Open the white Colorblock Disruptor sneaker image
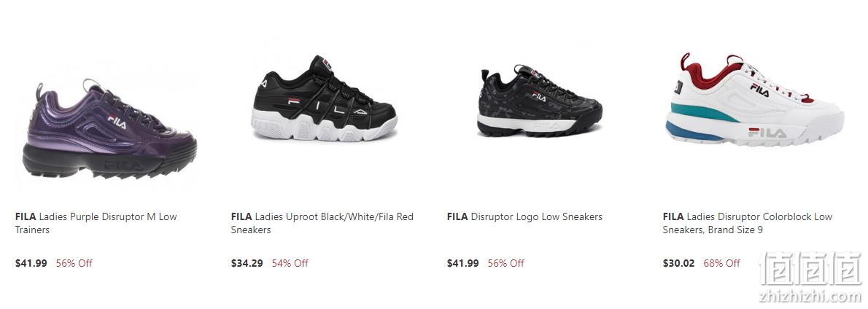The height and width of the screenshot is (309, 868). [x=754, y=100]
